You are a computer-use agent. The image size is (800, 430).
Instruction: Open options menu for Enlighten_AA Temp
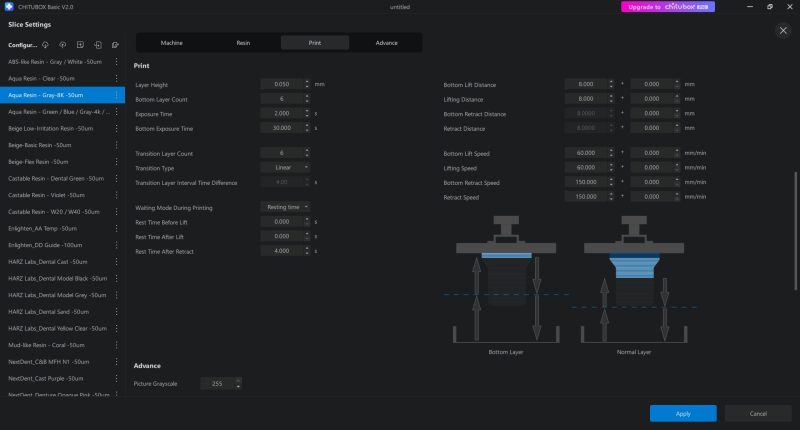pos(116,229)
